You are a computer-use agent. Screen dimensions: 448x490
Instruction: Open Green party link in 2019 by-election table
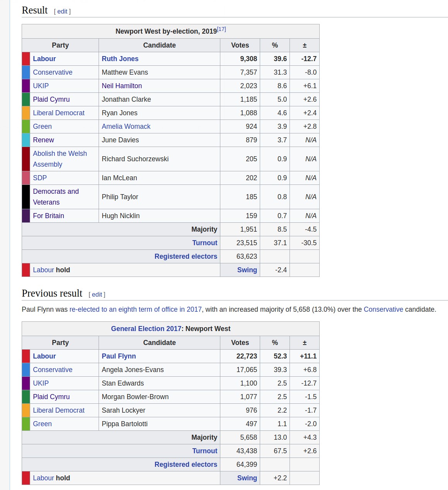click(x=42, y=126)
